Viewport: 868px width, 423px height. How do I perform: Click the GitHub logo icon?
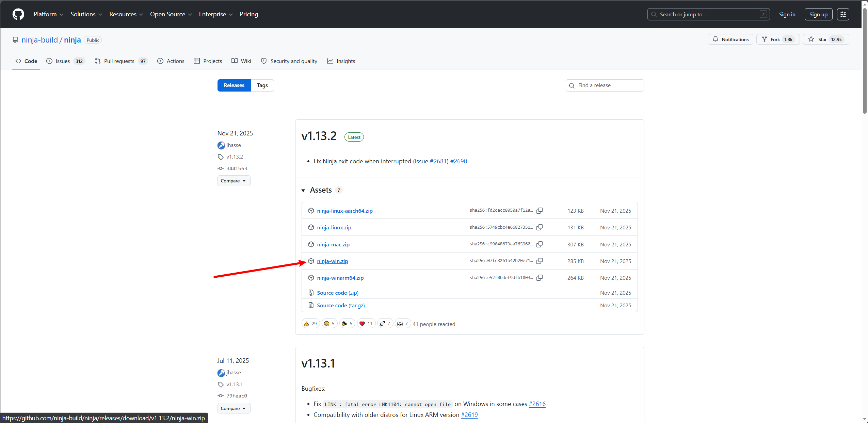click(18, 14)
